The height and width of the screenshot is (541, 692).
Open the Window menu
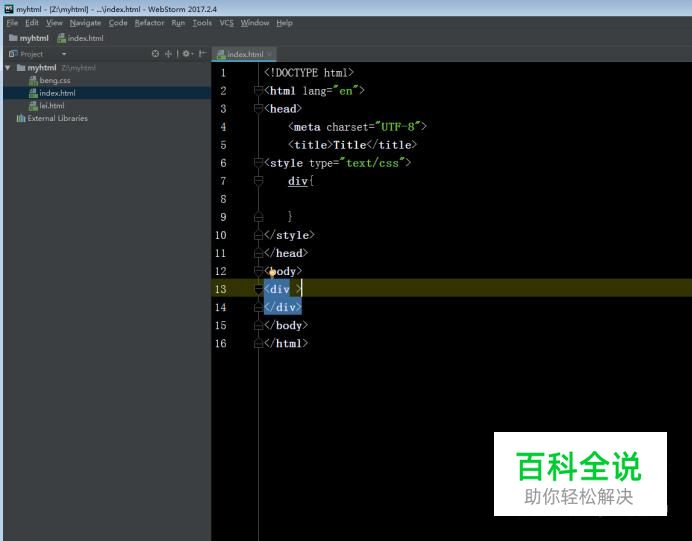click(x=255, y=23)
